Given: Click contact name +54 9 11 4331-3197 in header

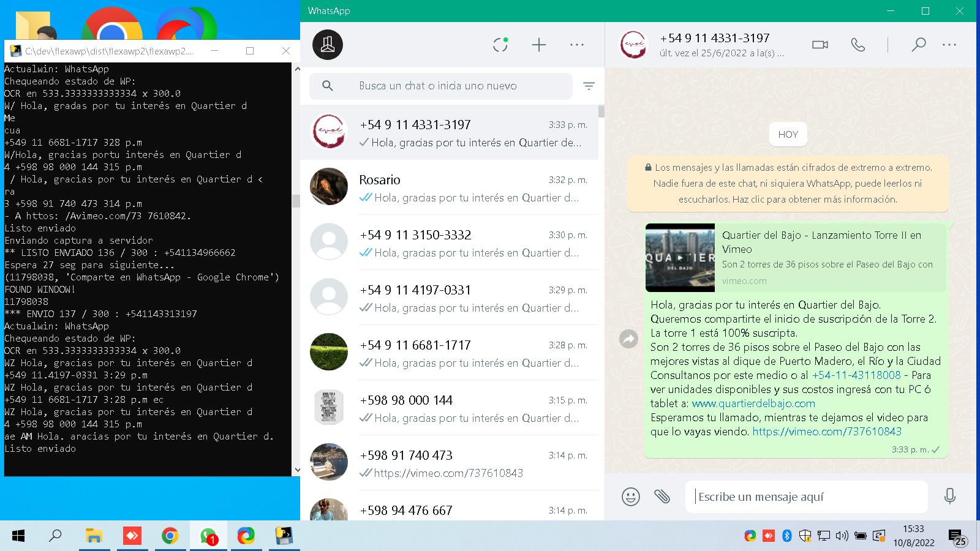Looking at the screenshot, I should [x=715, y=38].
